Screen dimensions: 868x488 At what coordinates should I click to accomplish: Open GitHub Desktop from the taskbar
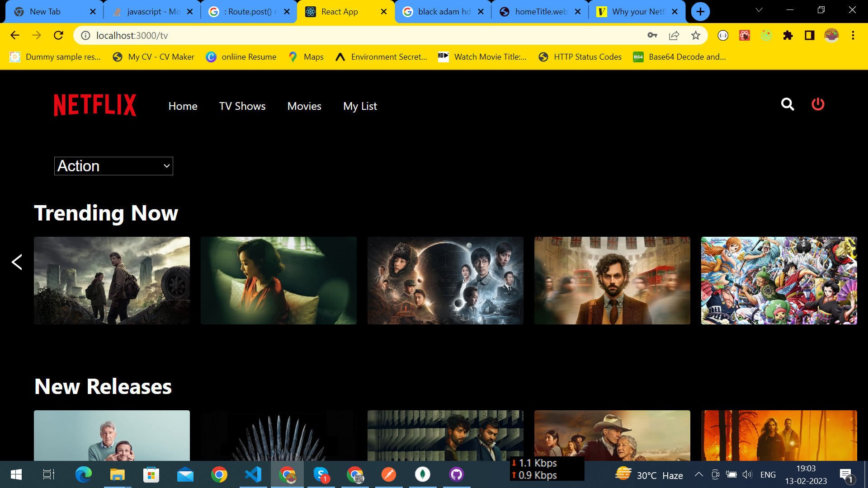(x=457, y=474)
